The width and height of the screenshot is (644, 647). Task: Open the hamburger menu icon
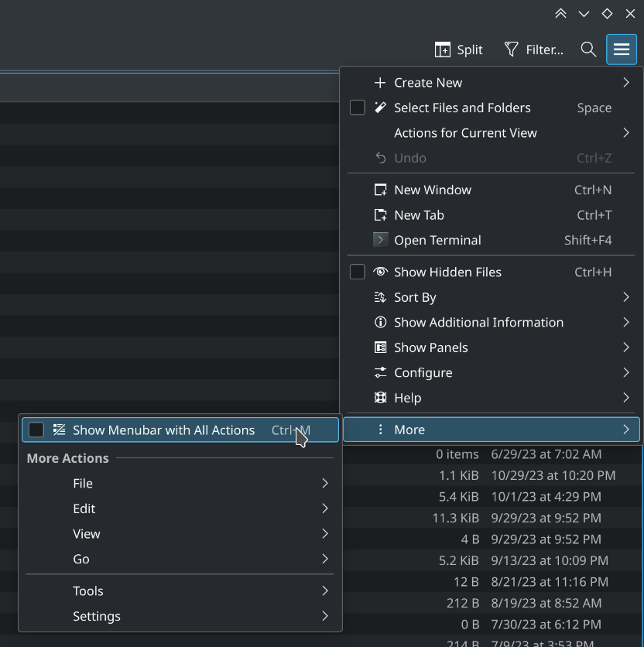pos(622,49)
